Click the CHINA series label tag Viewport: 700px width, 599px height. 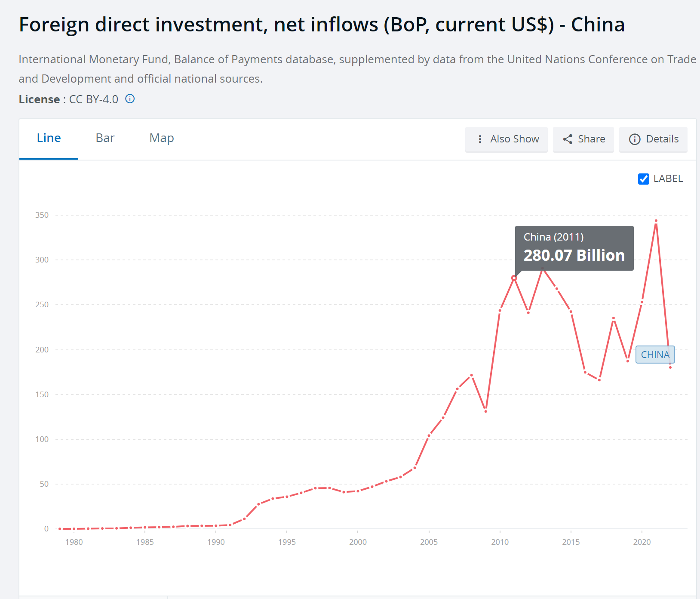(655, 355)
